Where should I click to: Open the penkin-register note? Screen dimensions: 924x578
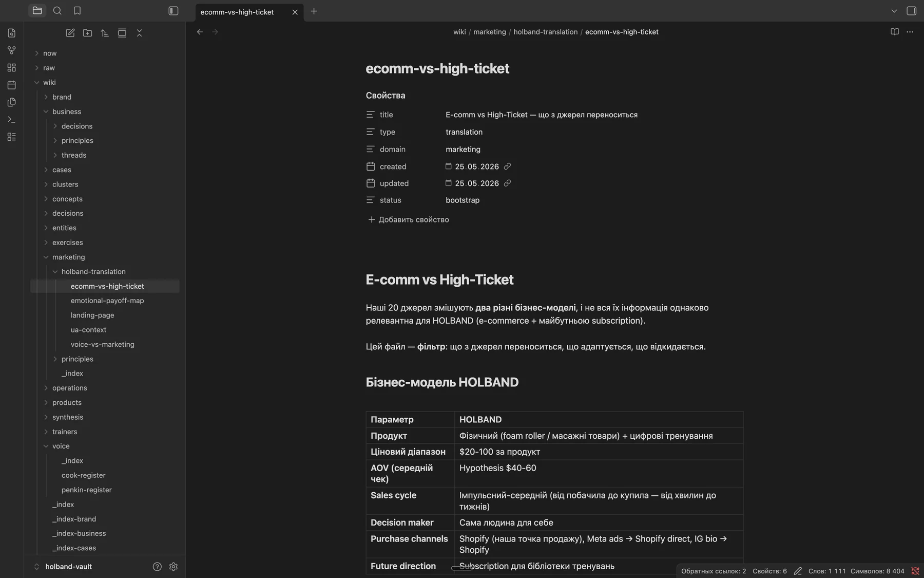pyautogui.click(x=87, y=490)
